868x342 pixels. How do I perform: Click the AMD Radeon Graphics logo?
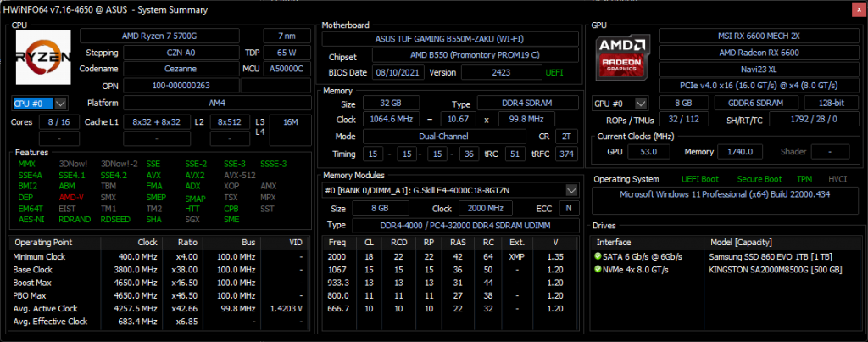pyautogui.click(x=623, y=58)
